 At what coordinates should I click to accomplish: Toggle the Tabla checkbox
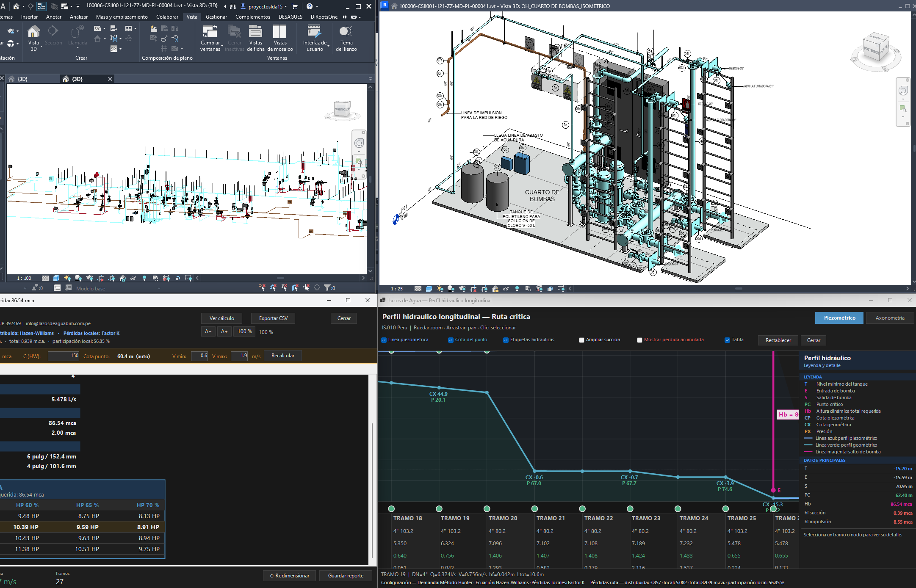coord(727,340)
